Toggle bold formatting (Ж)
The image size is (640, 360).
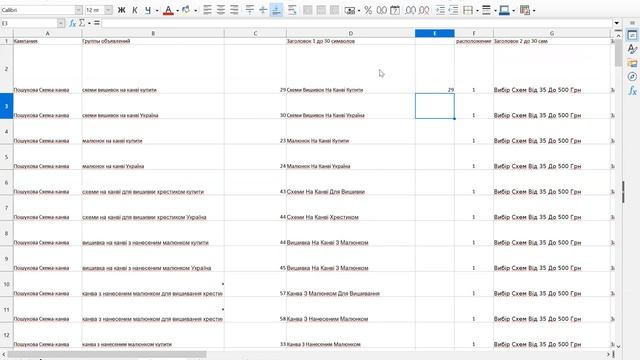click(121, 10)
